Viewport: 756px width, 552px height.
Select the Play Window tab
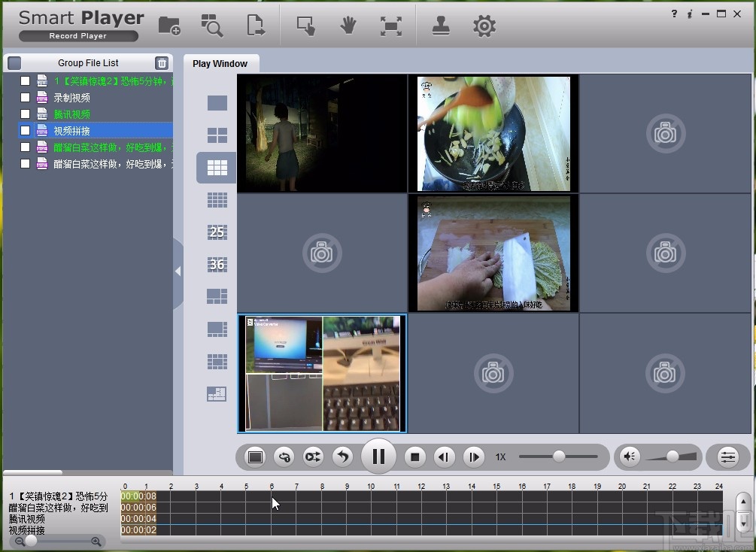[220, 64]
